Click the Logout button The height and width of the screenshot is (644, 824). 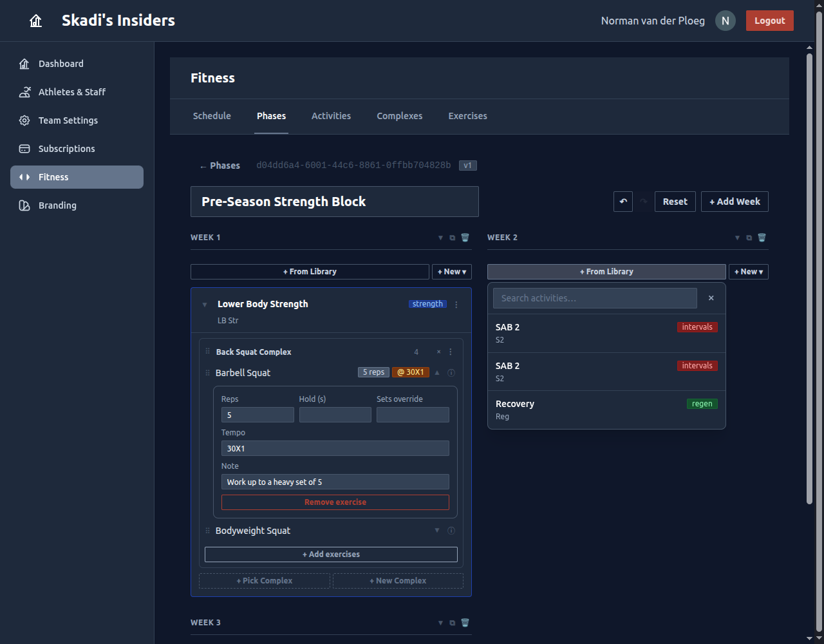coord(770,21)
